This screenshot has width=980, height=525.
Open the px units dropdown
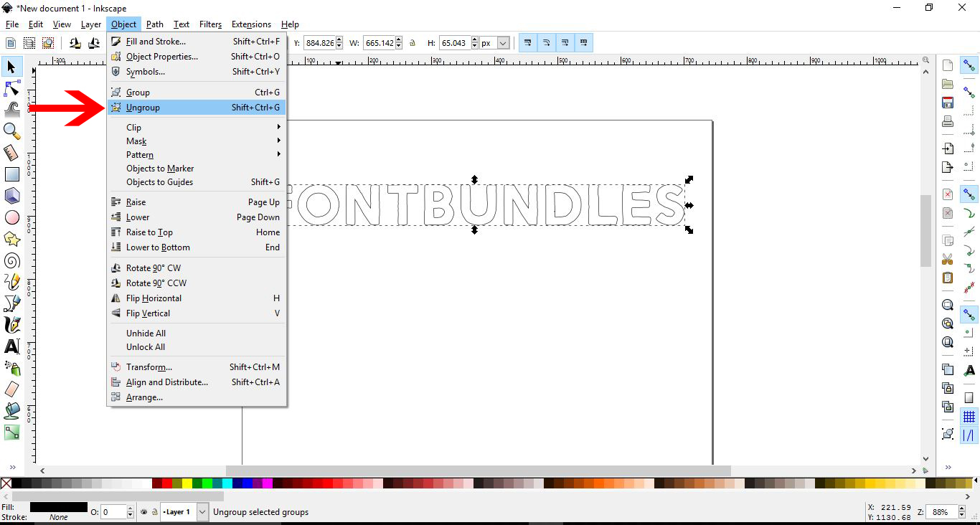pos(504,43)
